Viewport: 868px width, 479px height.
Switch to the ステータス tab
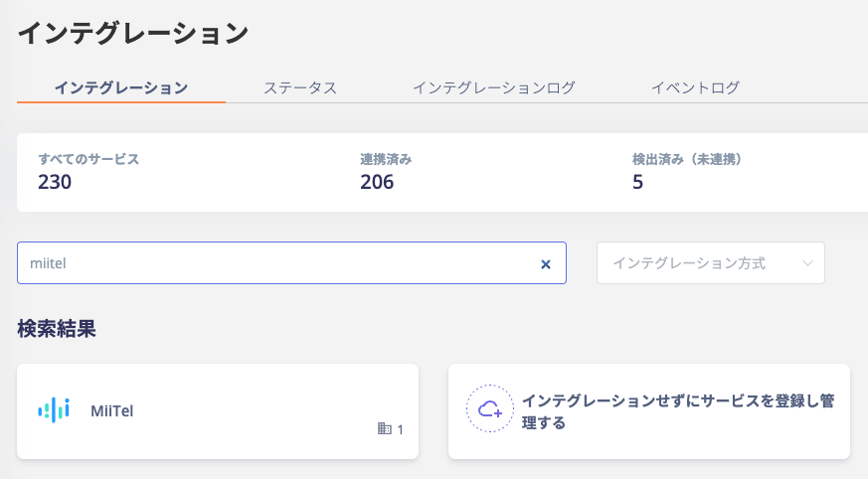tap(300, 87)
